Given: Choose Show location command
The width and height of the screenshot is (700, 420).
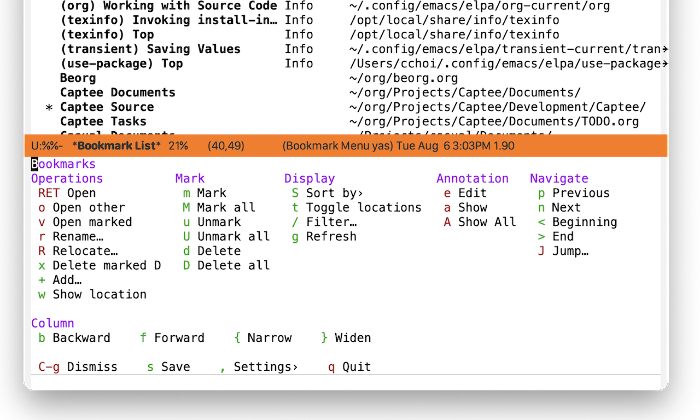Looking at the screenshot, I should [x=92, y=294].
